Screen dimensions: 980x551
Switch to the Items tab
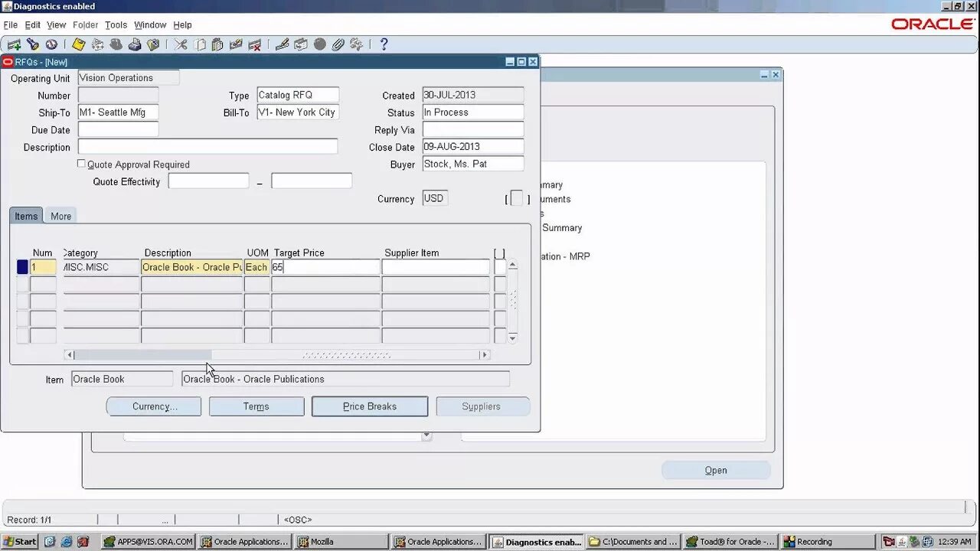[26, 216]
